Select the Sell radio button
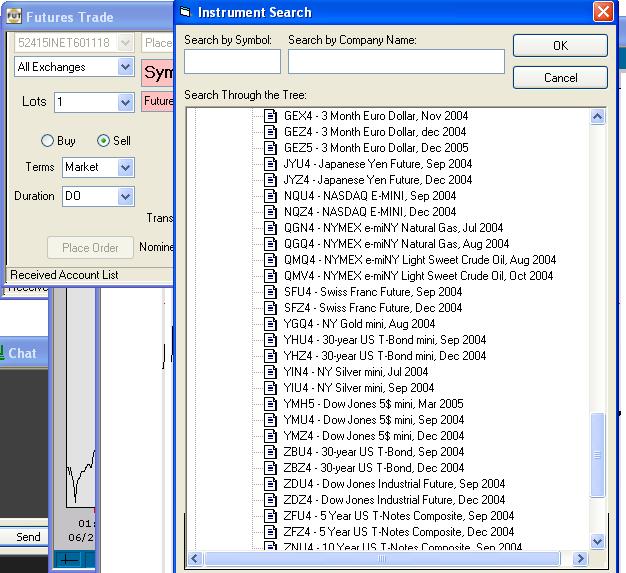626x573 pixels. 103,141
